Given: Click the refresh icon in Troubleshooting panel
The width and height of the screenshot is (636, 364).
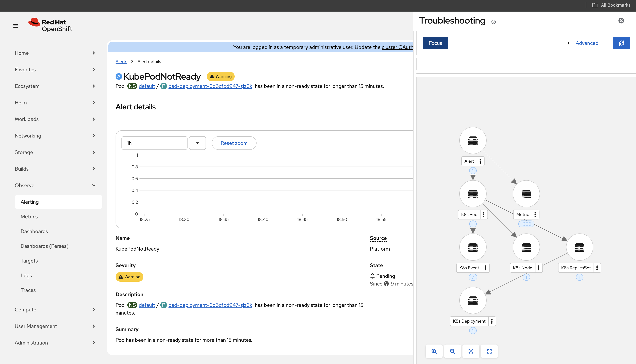Looking at the screenshot, I should [621, 43].
